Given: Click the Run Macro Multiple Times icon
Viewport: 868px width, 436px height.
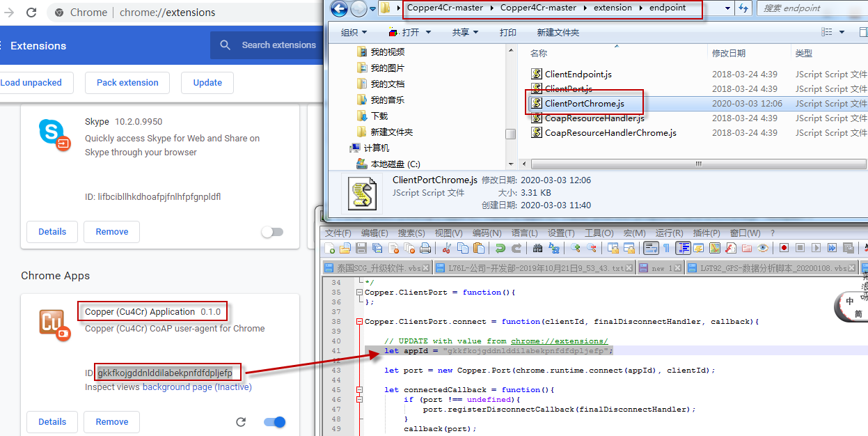Looking at the screenshot, I should (832, 248).
